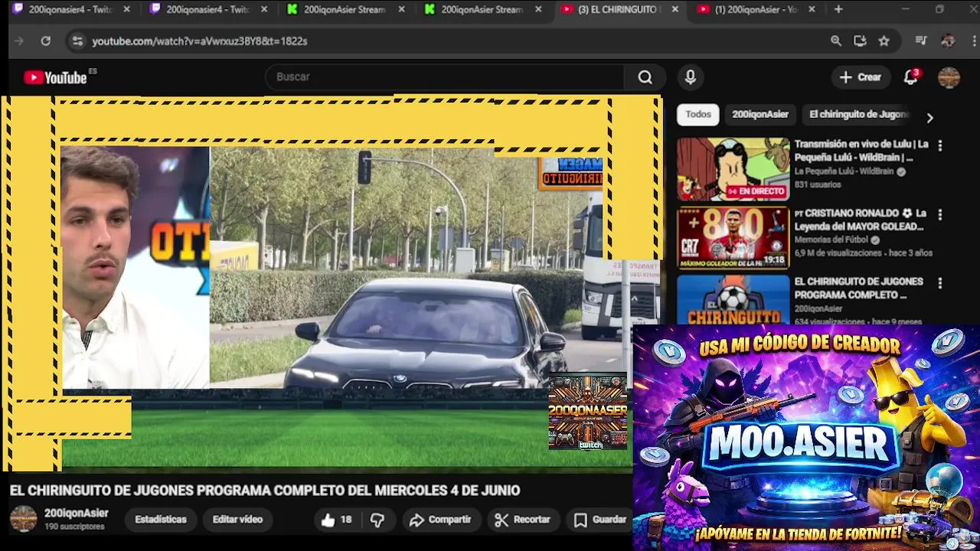Open the Crear menu
Image resolution: width=980 pixels, height=551 pixels.
click(x=861, y=77)
